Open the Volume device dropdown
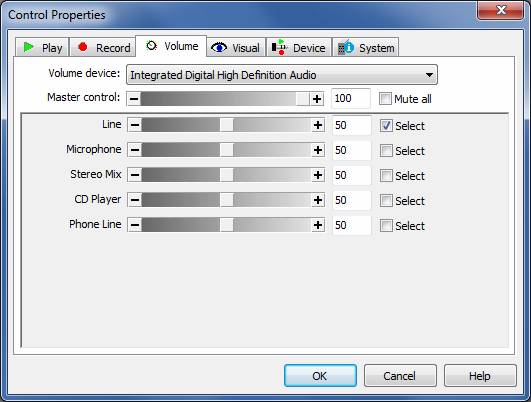531x402 pixels. pyautogui.click(x=282, y=75)
